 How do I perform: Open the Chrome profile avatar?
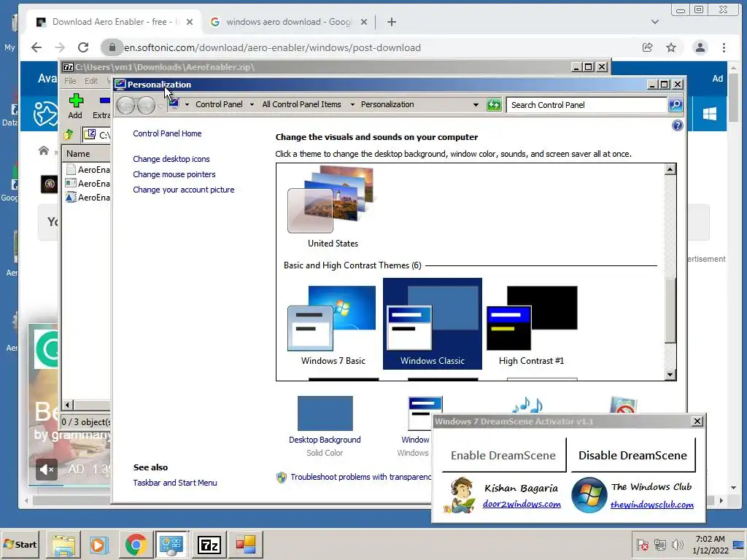point(700,47)
